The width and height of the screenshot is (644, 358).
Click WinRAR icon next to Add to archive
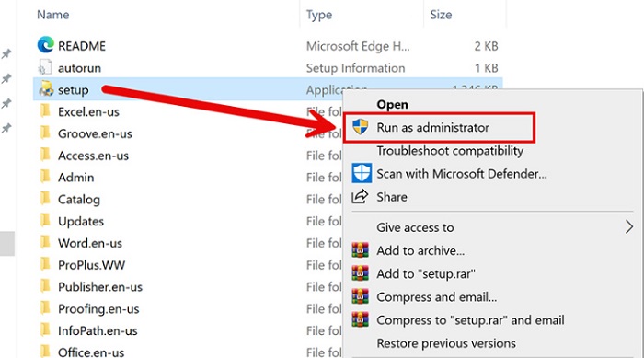pyautogui.click(x=361, y=250)
